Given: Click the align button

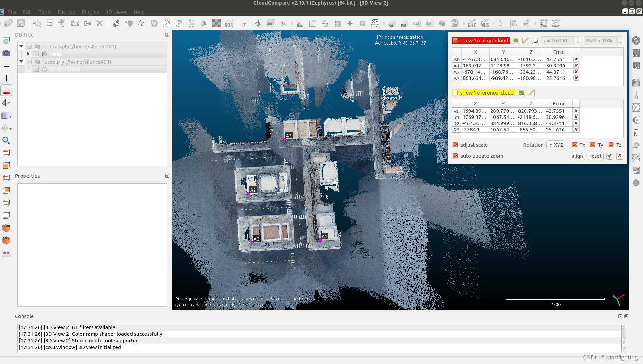Looking at the screenshot, I should [x=577, y=156].
